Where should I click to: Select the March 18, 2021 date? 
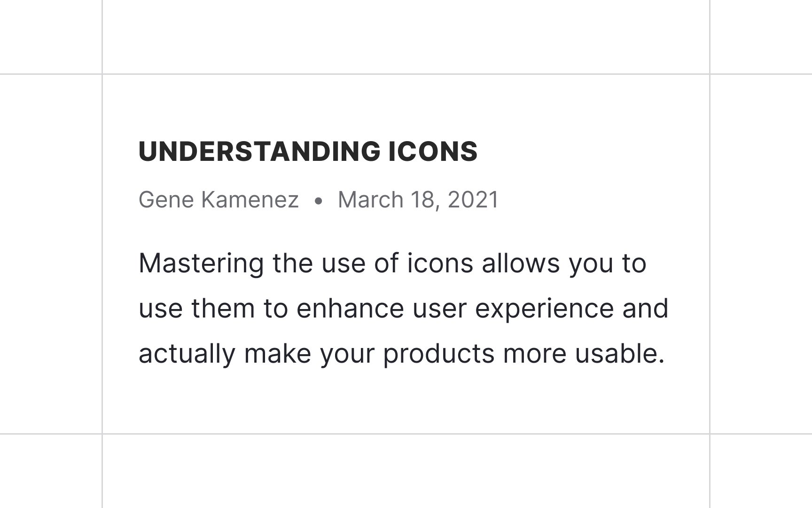click(x=418, y=199)
